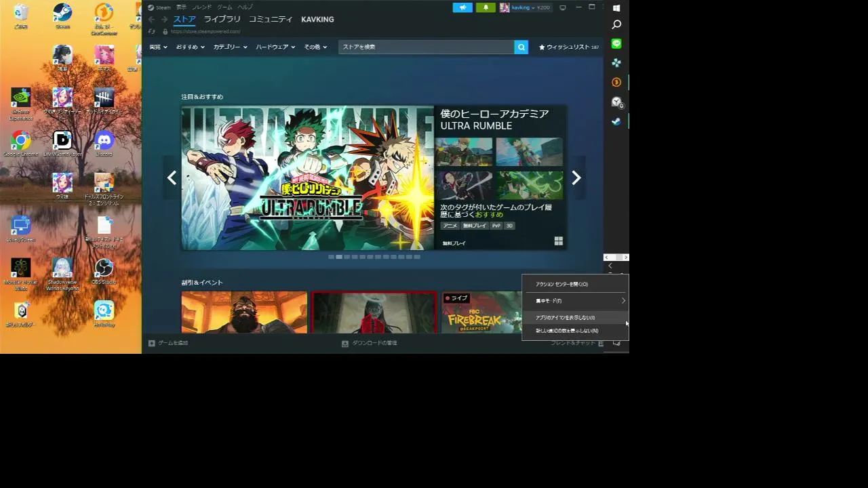Switch to the ライブラリ tab
868x488 pixels.
click(x=222, y=20)
